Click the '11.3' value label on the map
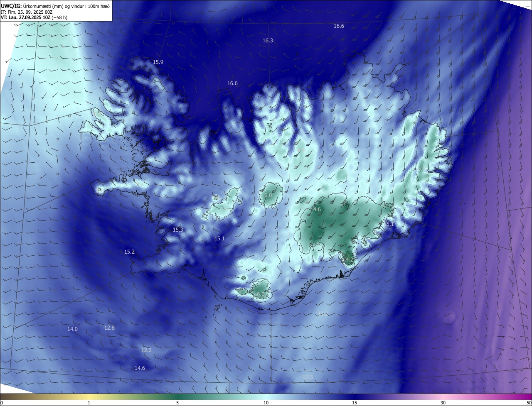The image size is (532, 406). pyautogui.click(x=308, y=377)
